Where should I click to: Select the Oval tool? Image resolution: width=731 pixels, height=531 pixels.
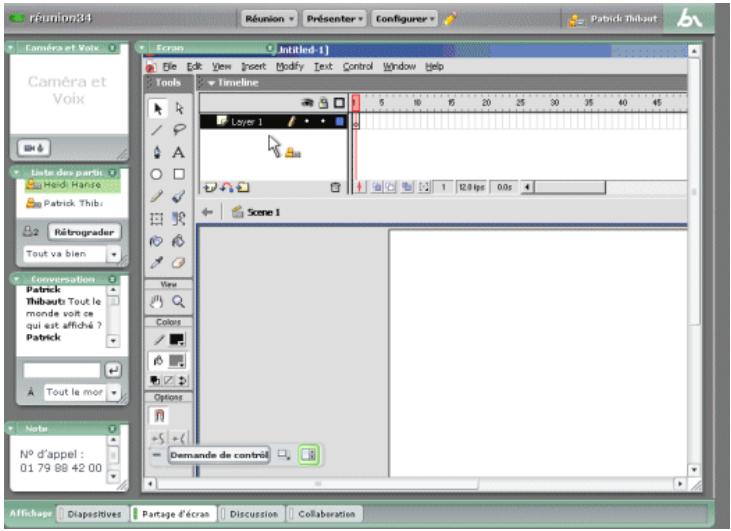click(156, 174)
